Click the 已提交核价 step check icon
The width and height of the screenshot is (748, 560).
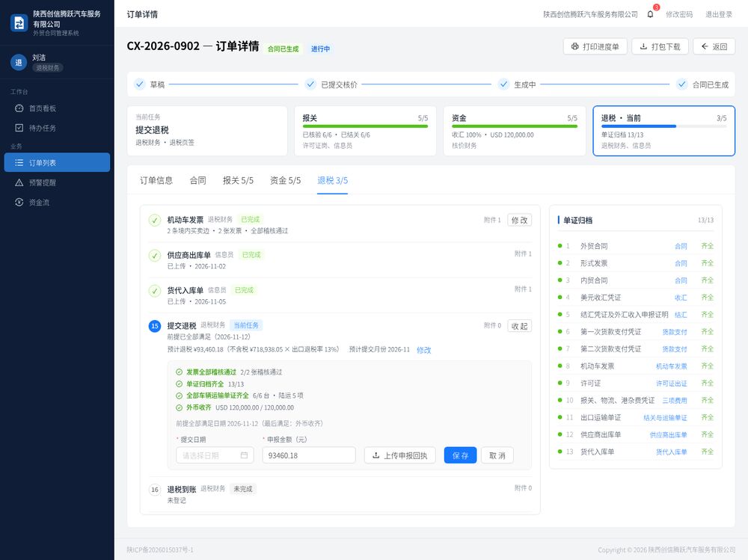[x=310, y=84]
